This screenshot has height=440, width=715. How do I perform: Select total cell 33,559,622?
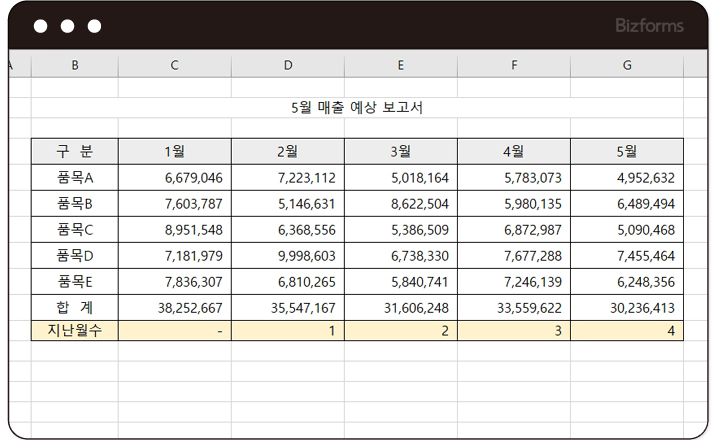(x=514, y=307)
